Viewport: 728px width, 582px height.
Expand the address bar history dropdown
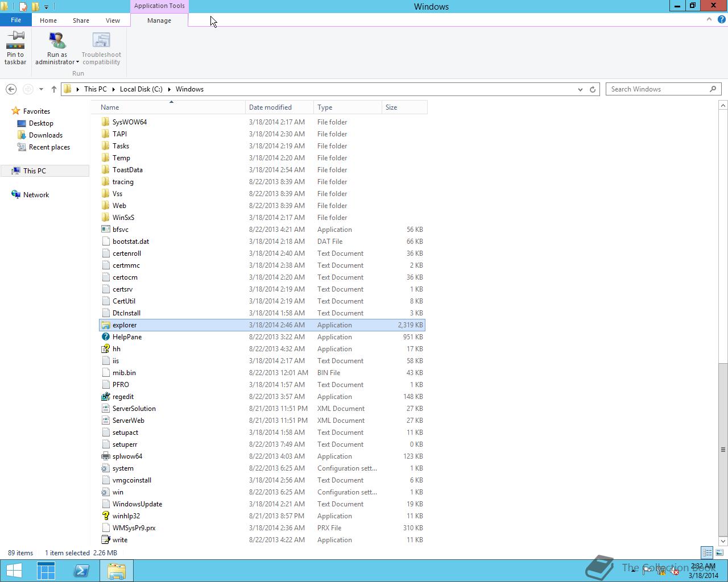580,89
